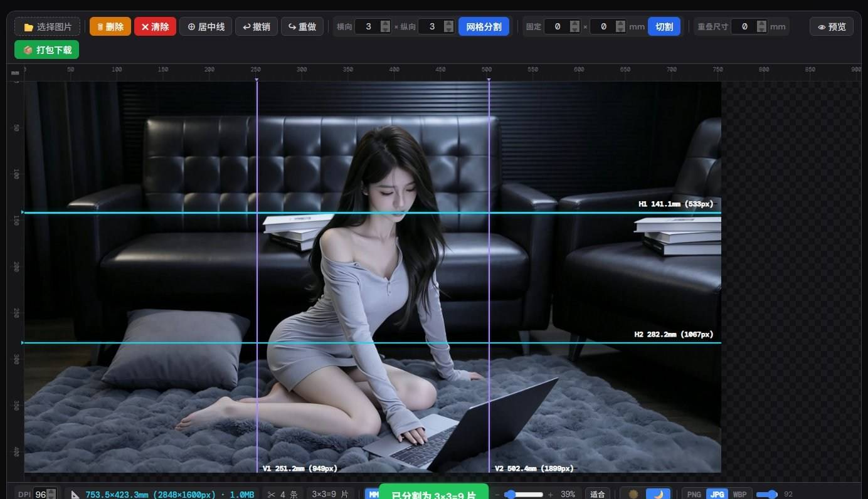Screen dimensions: 868x499
Task: Click the 3×3=9 片 piece count
Action: [330, 494]
